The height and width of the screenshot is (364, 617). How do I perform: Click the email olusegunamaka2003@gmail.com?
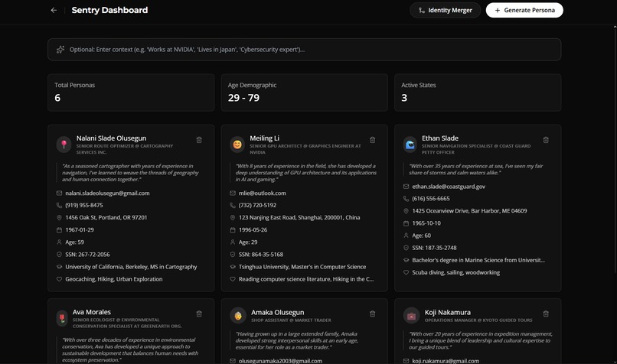pyautogui.click(x=280, y=361)
